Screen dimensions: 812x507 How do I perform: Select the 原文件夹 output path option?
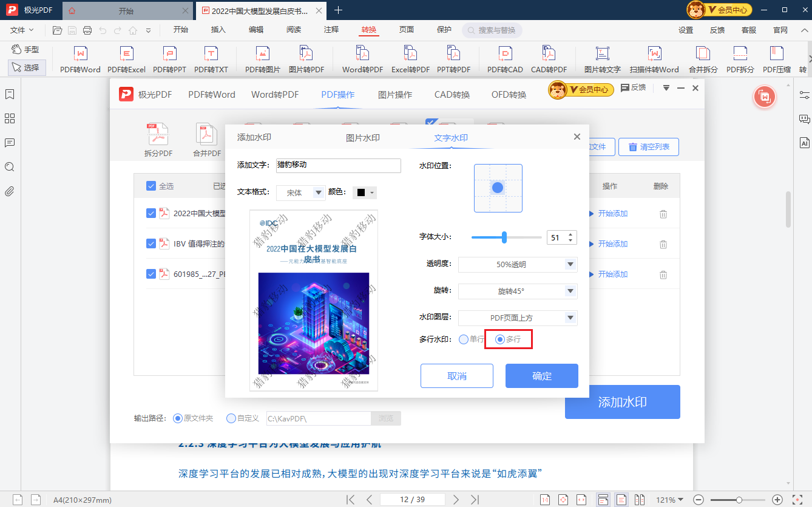click(x=177, y=418)
